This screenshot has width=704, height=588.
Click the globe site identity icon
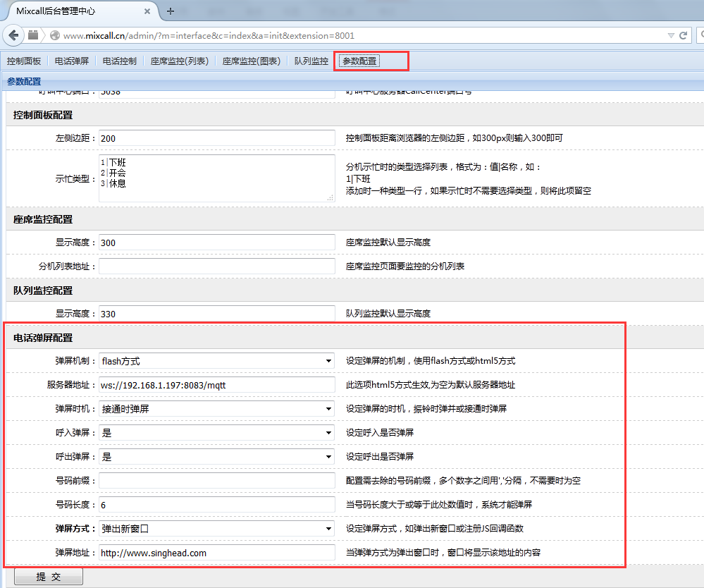click(55, 35)
